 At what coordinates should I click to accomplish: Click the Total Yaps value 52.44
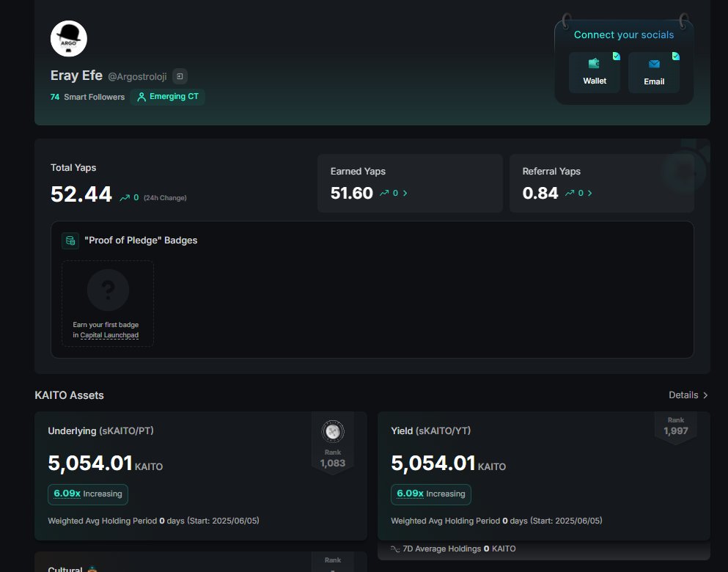coord(81,194)
